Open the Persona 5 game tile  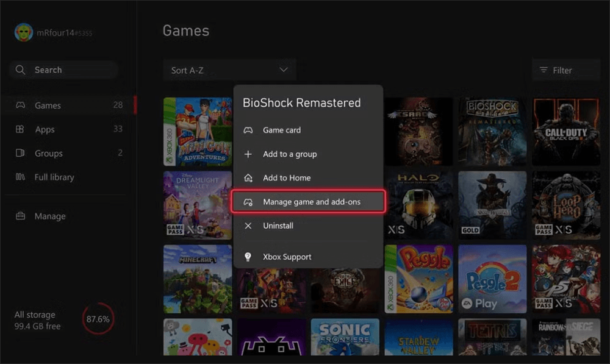point(566,279)
